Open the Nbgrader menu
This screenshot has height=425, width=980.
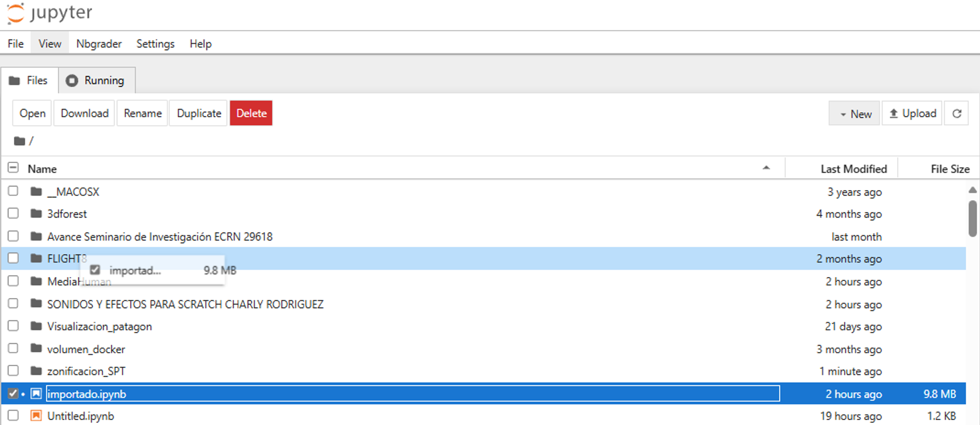(x=99, y=44)
